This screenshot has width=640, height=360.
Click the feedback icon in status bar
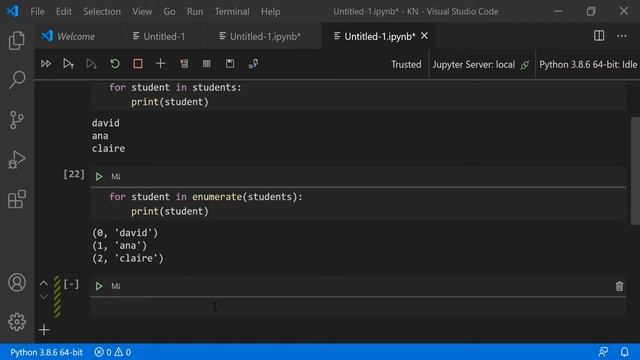point(603,352)
